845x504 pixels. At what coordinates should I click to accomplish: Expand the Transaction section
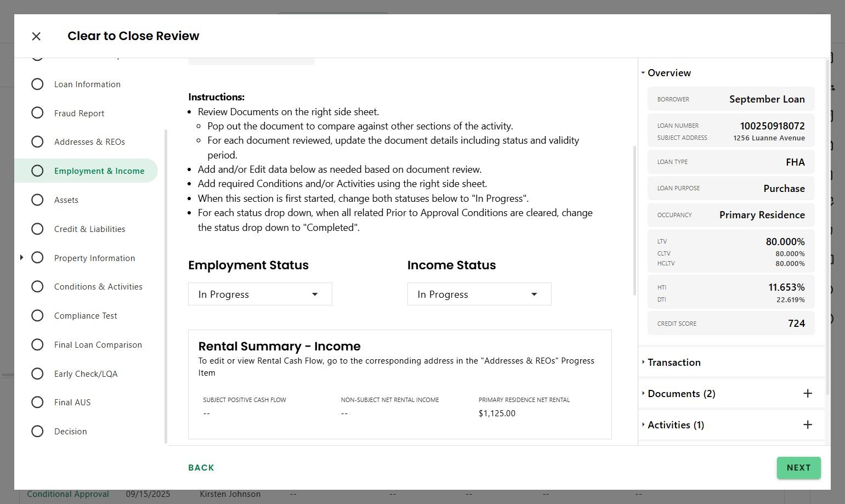674,362
